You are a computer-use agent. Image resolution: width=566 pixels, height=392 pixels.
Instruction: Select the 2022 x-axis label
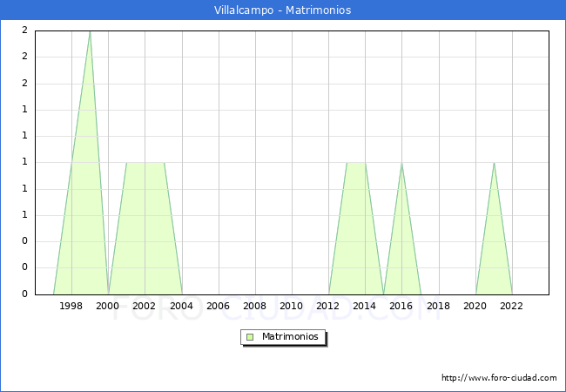(x=512, y=306)
